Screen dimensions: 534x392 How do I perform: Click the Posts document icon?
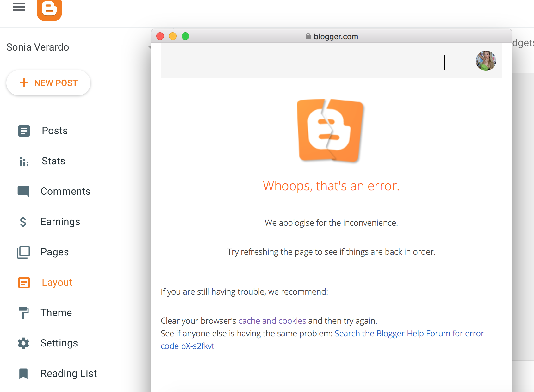click(x=24, y=131)
